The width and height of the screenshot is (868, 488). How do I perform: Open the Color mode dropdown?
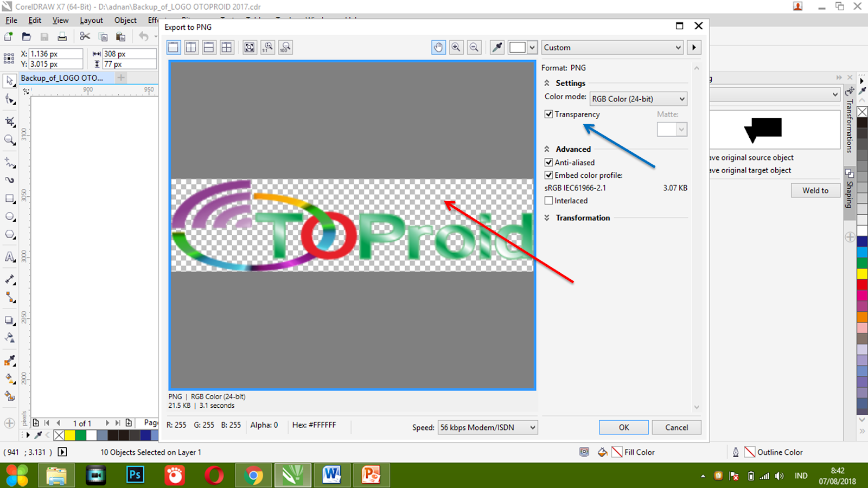639,99
